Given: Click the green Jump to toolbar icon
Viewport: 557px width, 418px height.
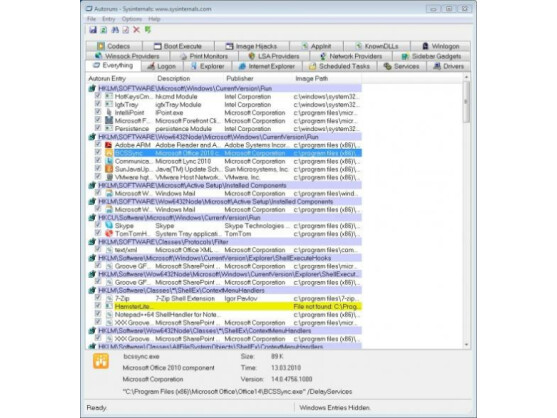Looking at the screenshot, I should 148,30.
